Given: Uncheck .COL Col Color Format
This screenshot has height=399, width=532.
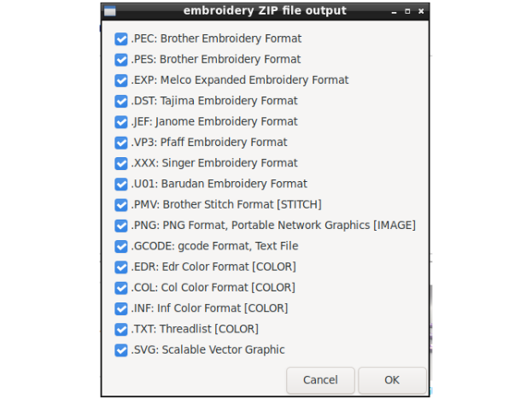Looking at the screenshot, I should click(x=121, y=287).
